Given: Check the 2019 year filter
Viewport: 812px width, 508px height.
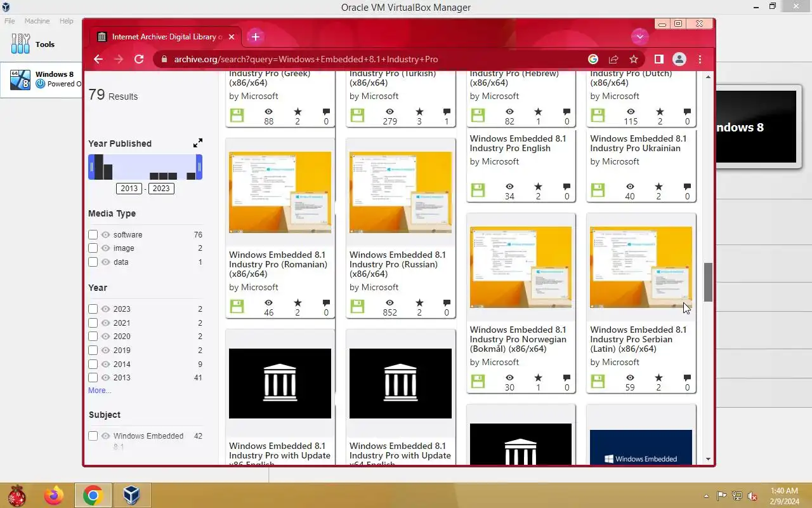Looking at the screenshot, I should tap(93, 351).
